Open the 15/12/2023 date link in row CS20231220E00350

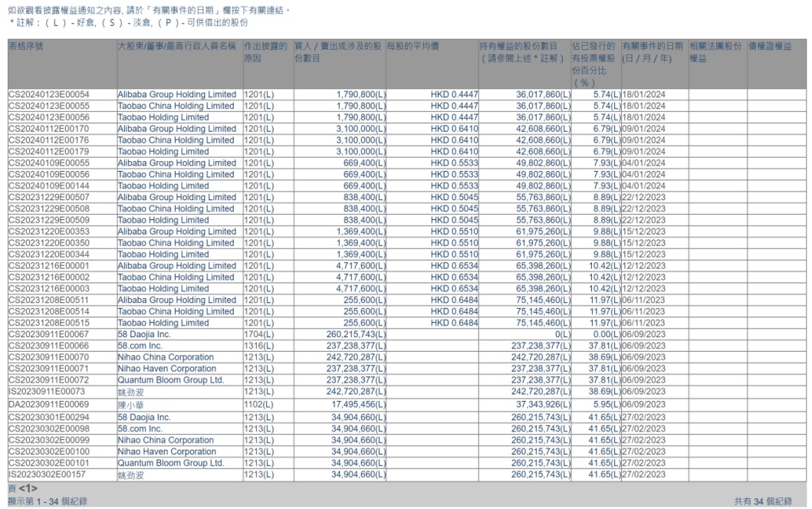click(x=644, y=243)
